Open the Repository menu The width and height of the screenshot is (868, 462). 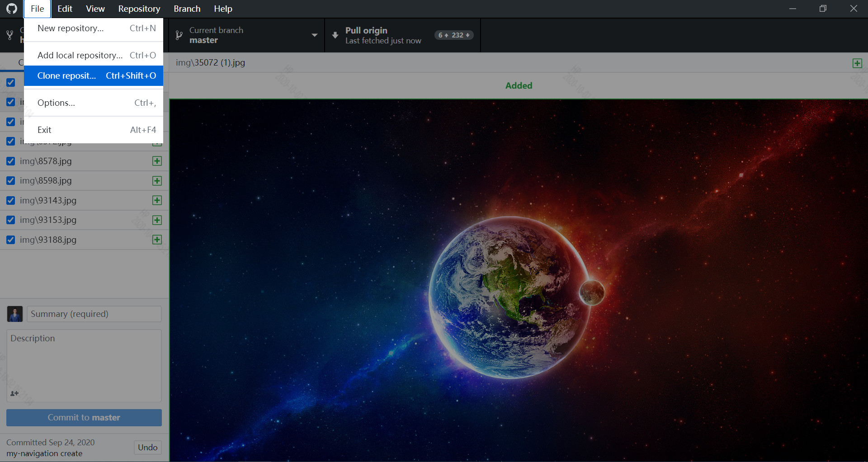pyautogui.click(x=139, y=9)
